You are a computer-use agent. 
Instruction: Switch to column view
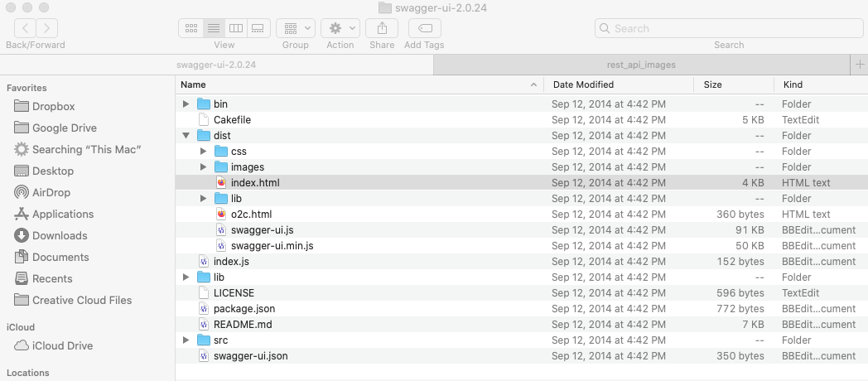click(x=236, y=28)
